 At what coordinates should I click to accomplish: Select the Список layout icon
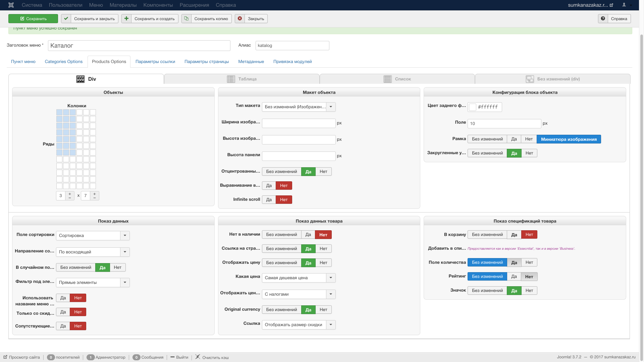click(x=387, y=79)
